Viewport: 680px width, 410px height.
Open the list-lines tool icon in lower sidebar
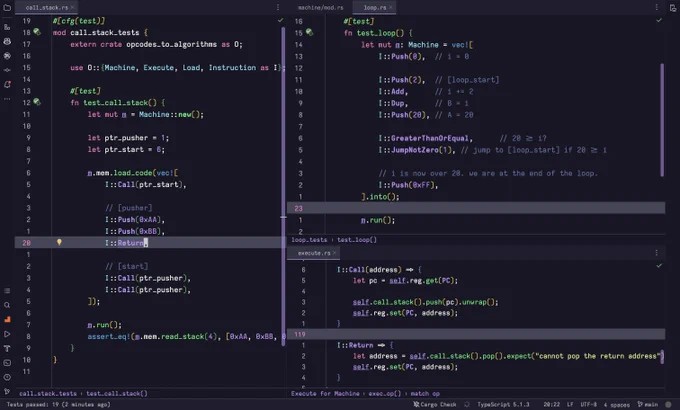click(x=7, y=291)
